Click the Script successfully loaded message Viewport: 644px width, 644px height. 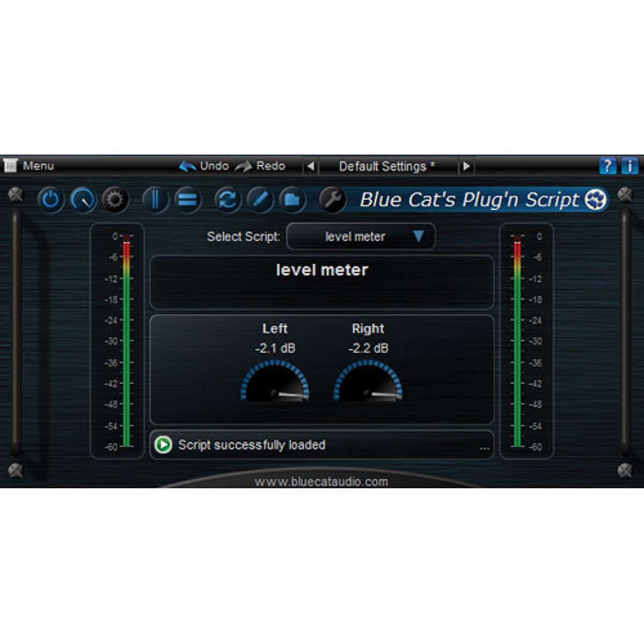click(252, 445)
